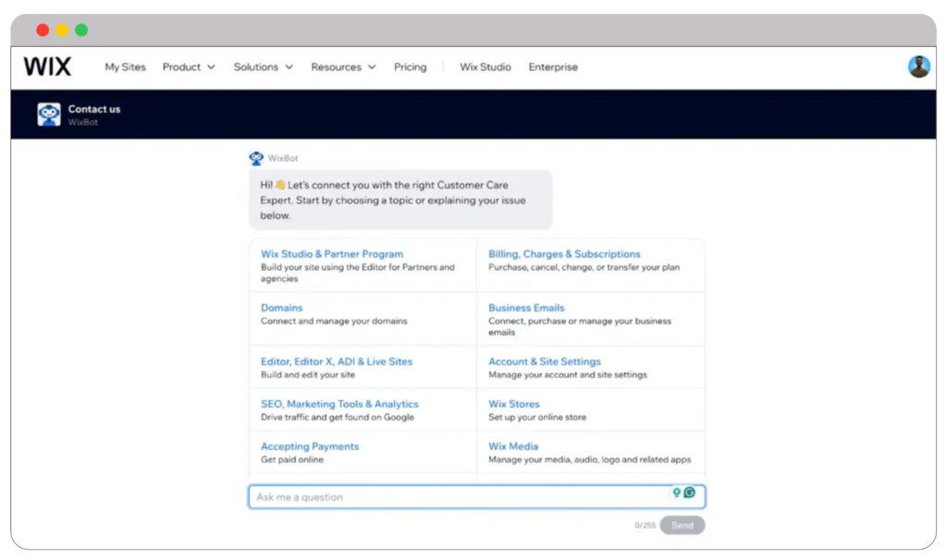The image size is (947, 560).
Task: Click the Wix logo
Action: [x=47, y=67]
